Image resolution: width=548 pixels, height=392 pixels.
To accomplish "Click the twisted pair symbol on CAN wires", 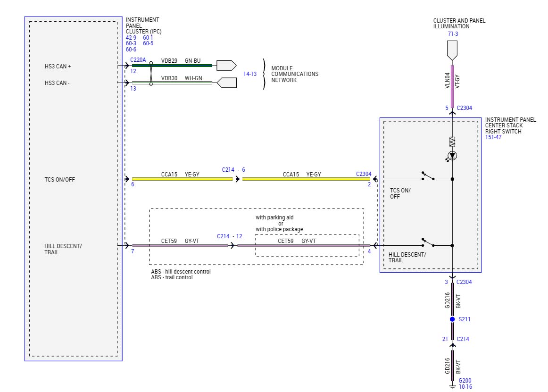I will (x=151, y=74).
